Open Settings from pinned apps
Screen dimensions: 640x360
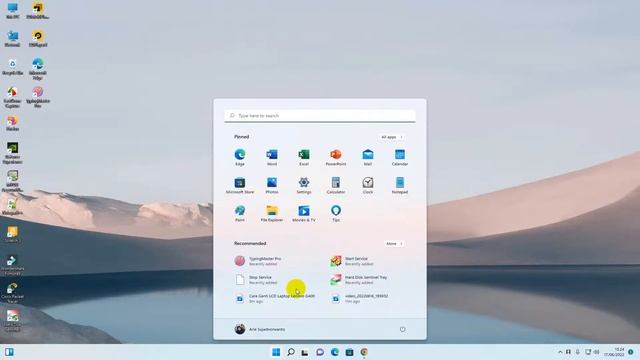point(304,185)
